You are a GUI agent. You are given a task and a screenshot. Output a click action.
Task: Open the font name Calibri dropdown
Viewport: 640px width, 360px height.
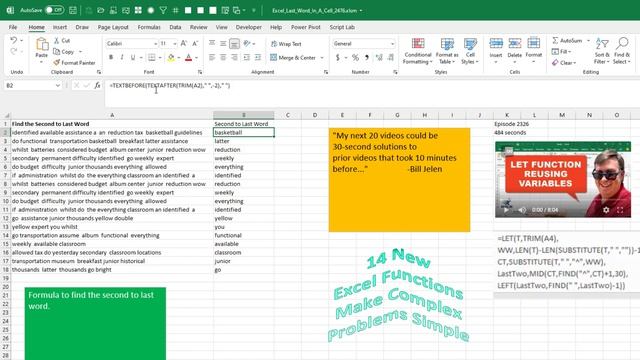click(x=156, y=44)
